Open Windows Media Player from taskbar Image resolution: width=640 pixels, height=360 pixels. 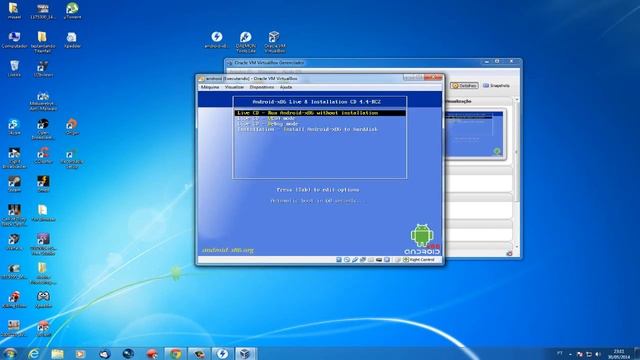tap(80, 353)
